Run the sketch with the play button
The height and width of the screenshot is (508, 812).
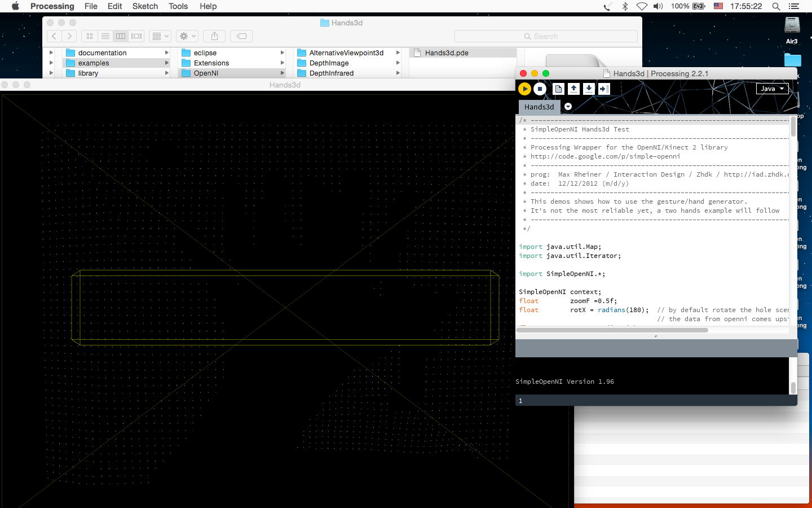tap(524, 89)
